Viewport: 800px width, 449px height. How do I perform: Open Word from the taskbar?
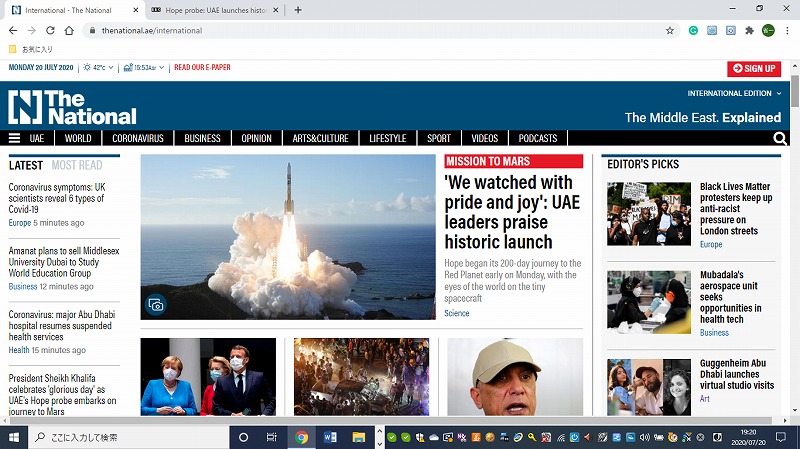330,437
